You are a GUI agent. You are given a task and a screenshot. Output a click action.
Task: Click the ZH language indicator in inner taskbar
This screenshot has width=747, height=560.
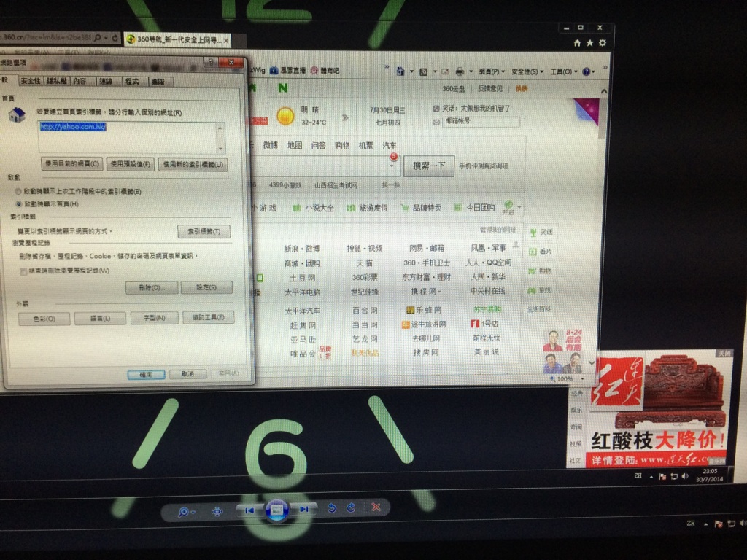coord(638,475)
